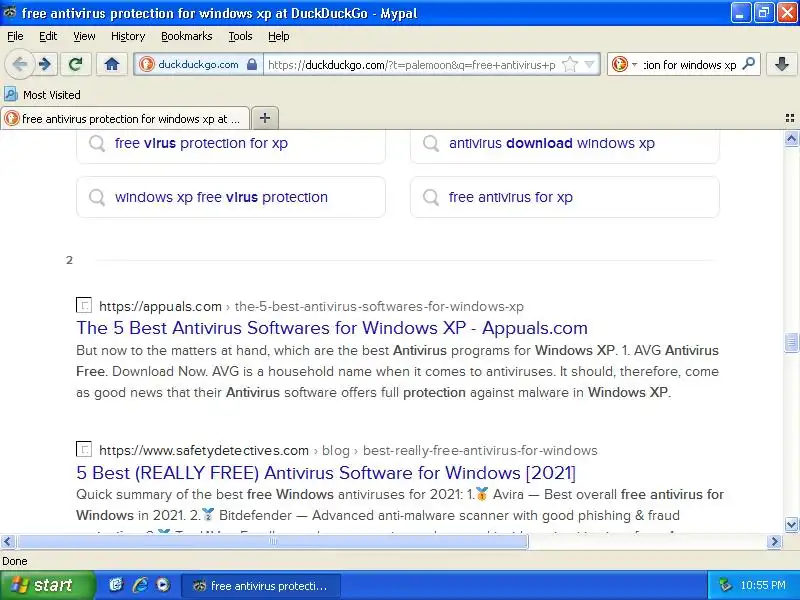
Task: Click the Mypal raccoon title bar icon
Action: (x=9, y=12)
